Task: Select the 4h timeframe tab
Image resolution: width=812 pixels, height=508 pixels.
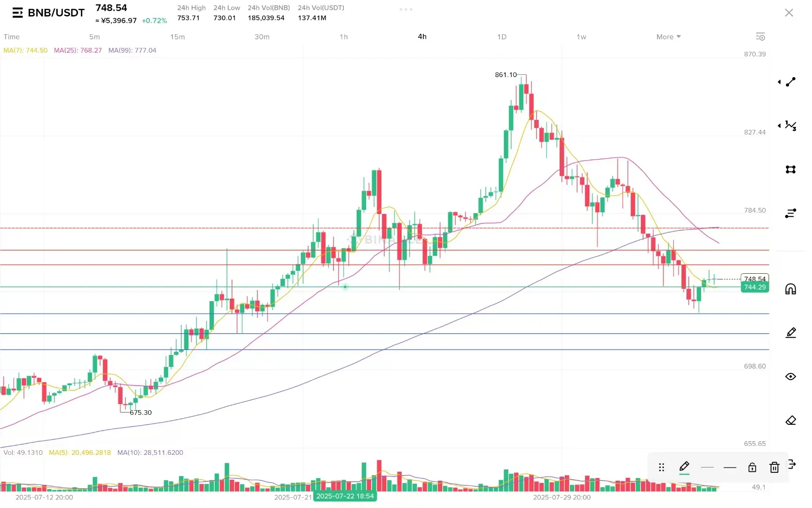Action: (422, 37)
